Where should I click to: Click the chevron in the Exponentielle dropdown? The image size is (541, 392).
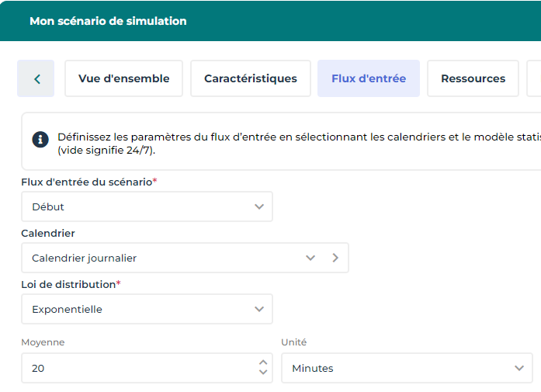pos(259,309)
